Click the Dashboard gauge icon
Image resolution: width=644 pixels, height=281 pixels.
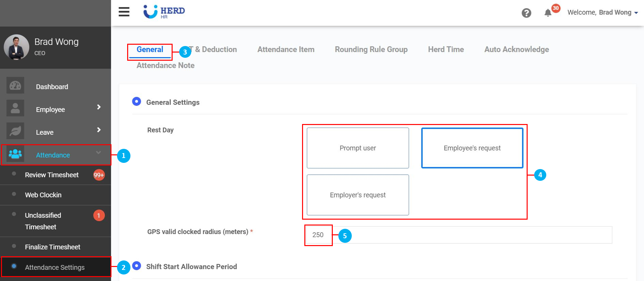15,86
